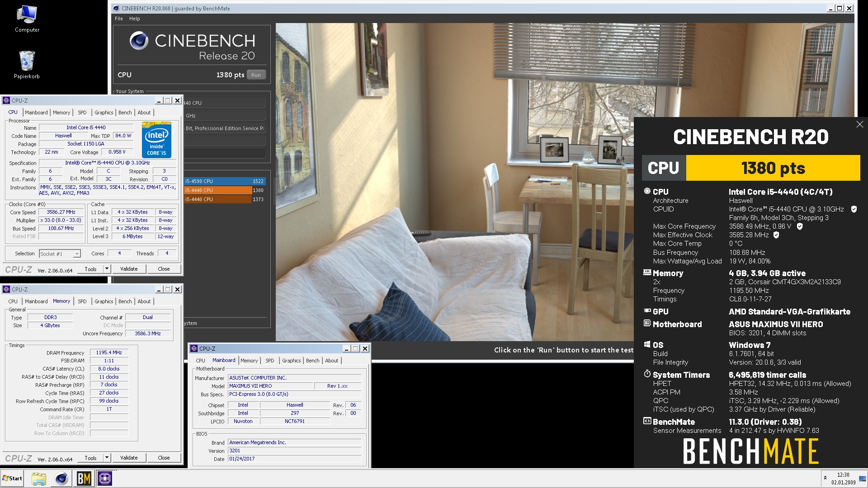The height and width of the screenshot is (488, 868).
Task: Click Validate in Memory CPU-Z window
Action: (x=129, y=458)
